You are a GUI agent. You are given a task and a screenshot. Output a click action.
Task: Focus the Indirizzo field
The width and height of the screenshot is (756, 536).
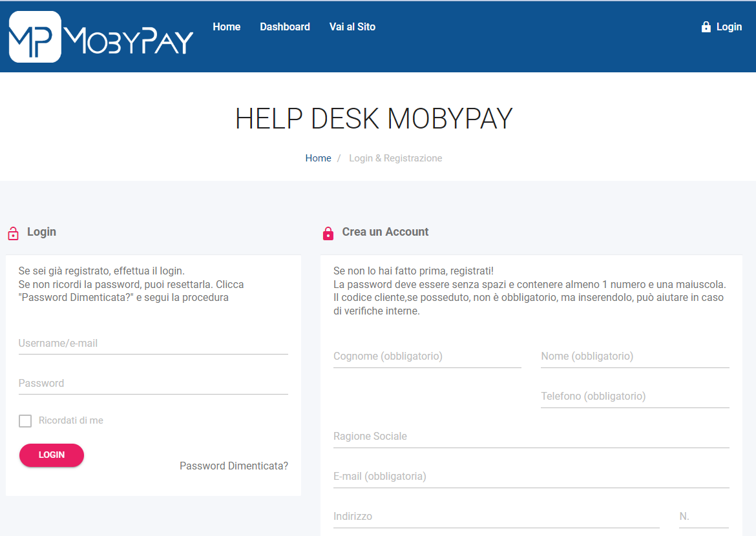[496, 517]
